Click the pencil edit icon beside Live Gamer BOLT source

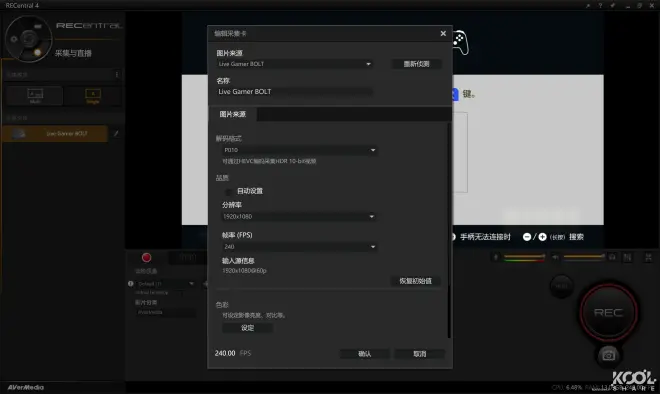116,133
